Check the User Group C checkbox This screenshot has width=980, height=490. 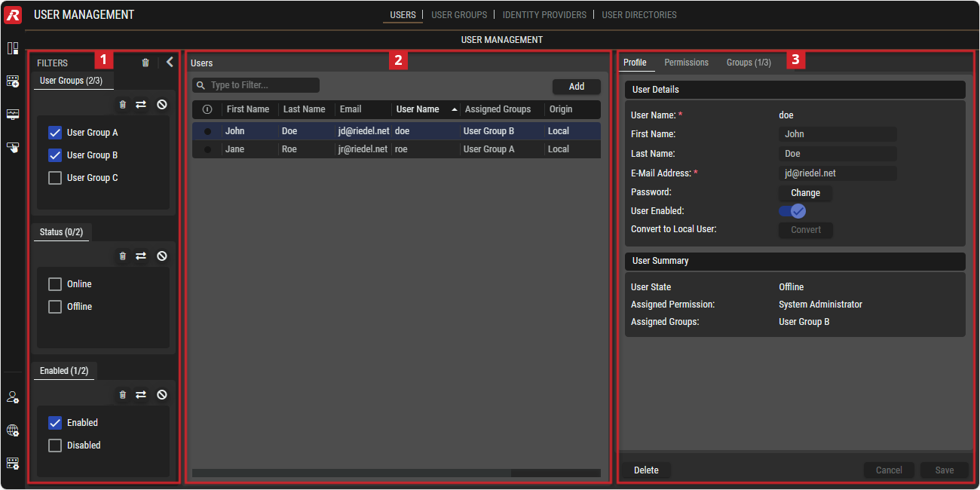pos(55,178)
